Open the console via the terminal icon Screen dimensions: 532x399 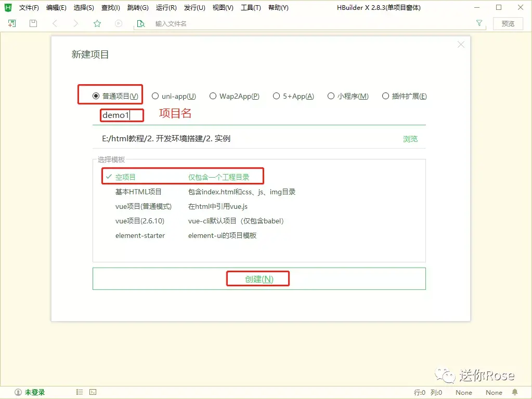pos(92,392)
